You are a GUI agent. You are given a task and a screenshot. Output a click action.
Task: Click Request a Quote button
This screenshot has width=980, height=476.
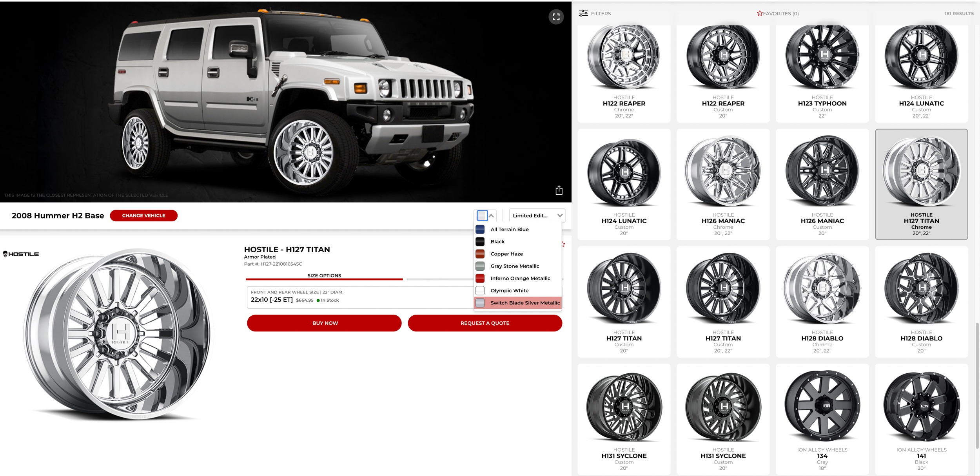pyautogui.click(x=485, y=323)
